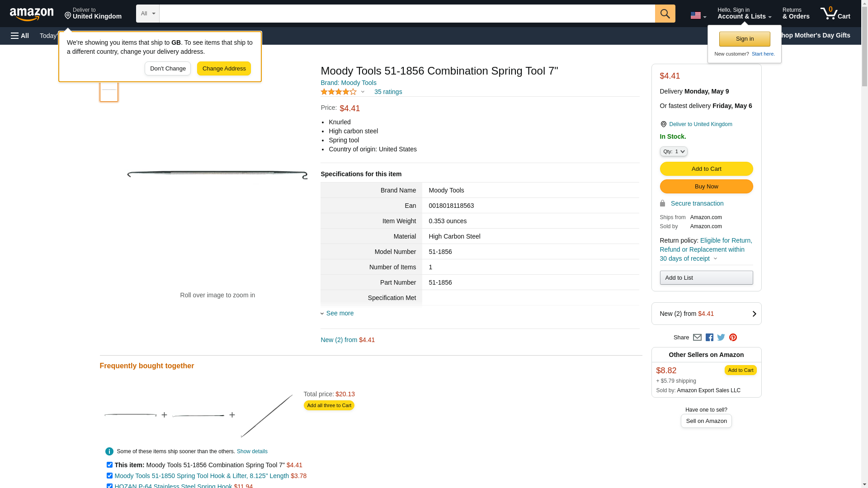Share on Pinterest icon

[x=733, y=338]
